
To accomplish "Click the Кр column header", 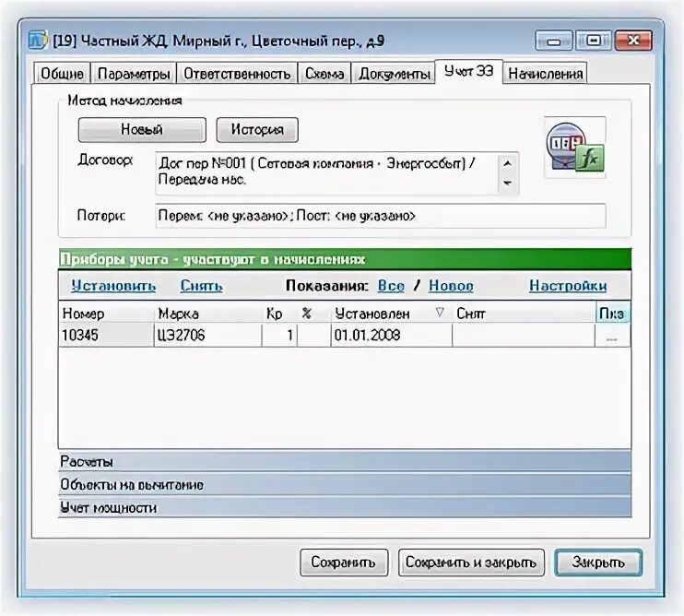I will point(279,314).
